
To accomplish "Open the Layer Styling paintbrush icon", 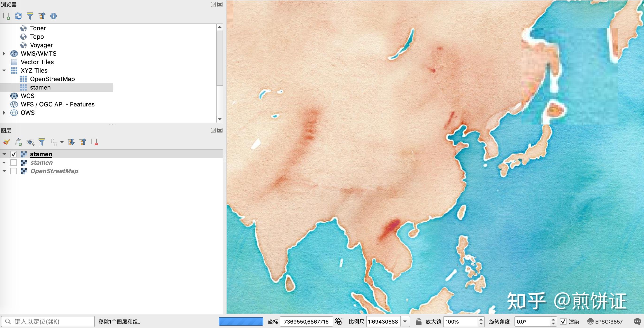I will tap(6, 142).
